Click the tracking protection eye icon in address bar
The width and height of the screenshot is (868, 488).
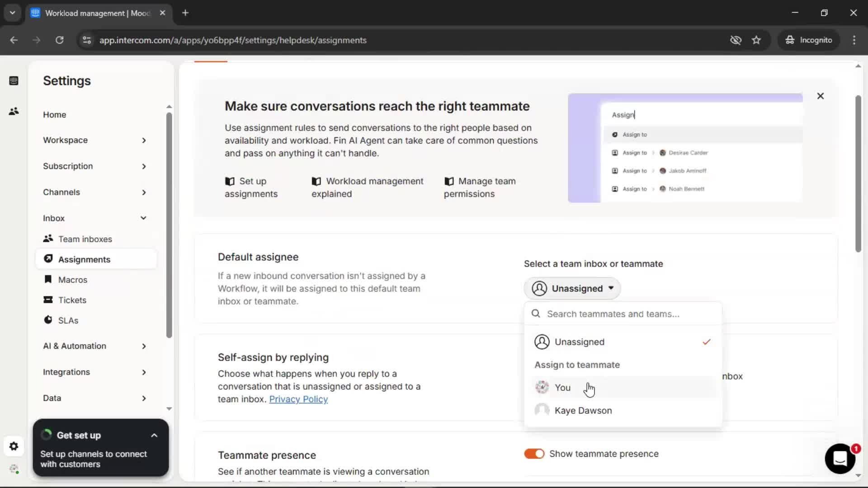point(736,40)
